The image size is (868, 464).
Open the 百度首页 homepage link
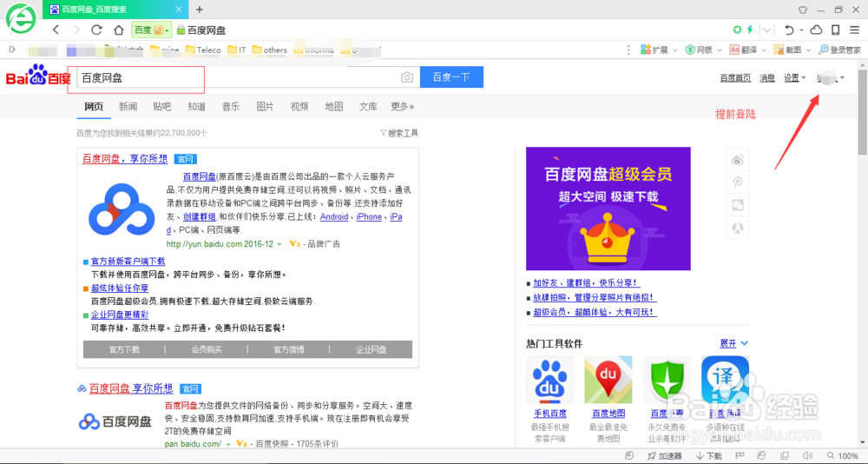point(735,78)
